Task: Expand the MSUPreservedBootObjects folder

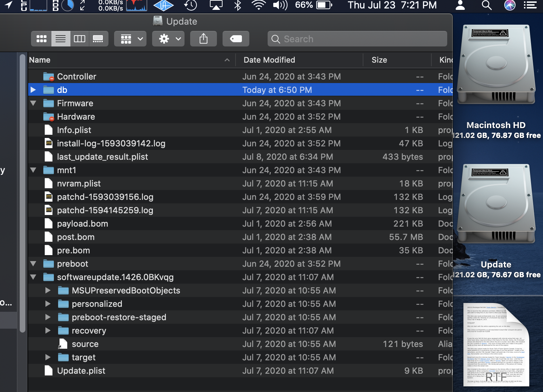Action: click(x=48, y=290)
